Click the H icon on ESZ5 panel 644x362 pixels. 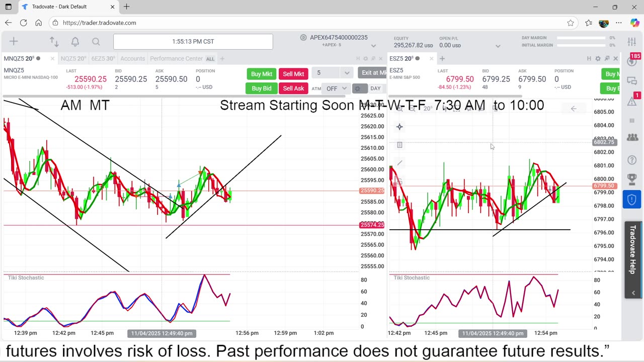click(589, 59)
